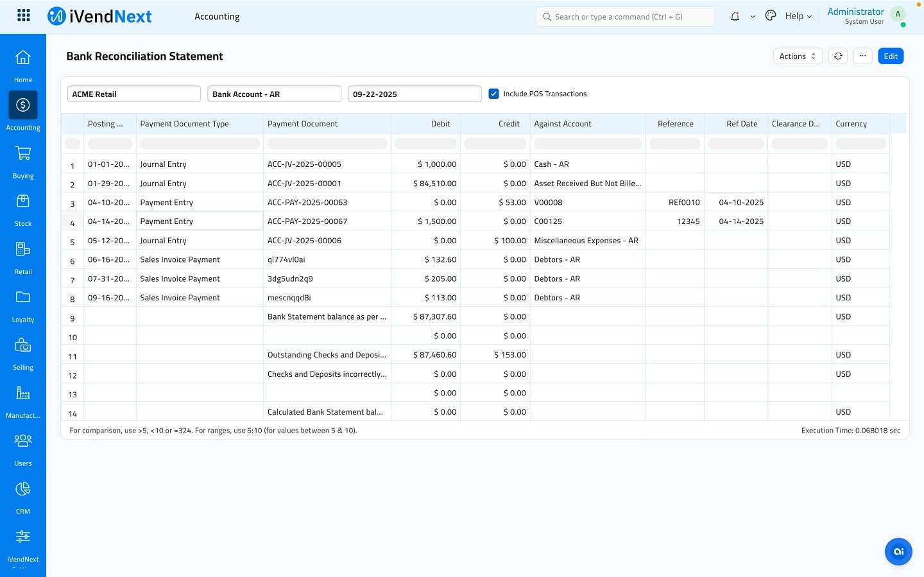
Task: Open the Users sidebar icon
Action: (x=23, y=440)
